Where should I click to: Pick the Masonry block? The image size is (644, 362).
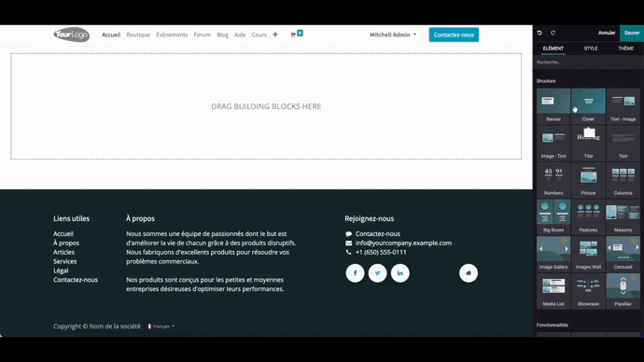coord(623,216)
